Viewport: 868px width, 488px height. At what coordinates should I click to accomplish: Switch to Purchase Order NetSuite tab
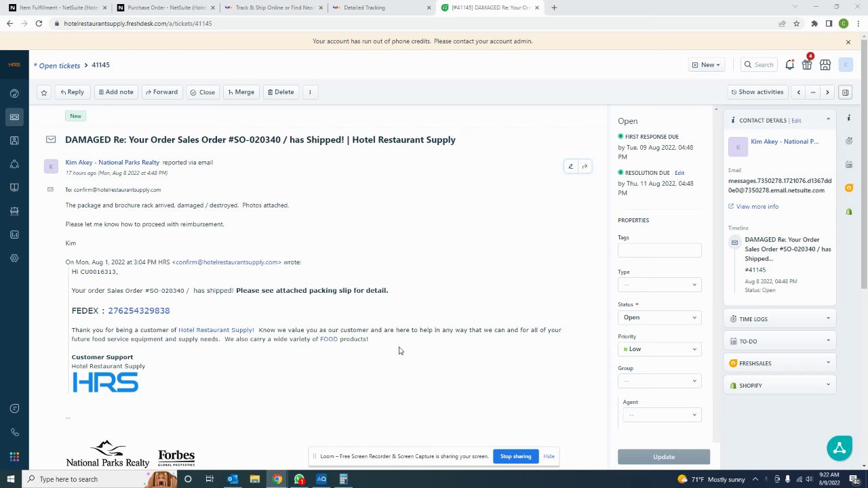click(x=165, y=8)
